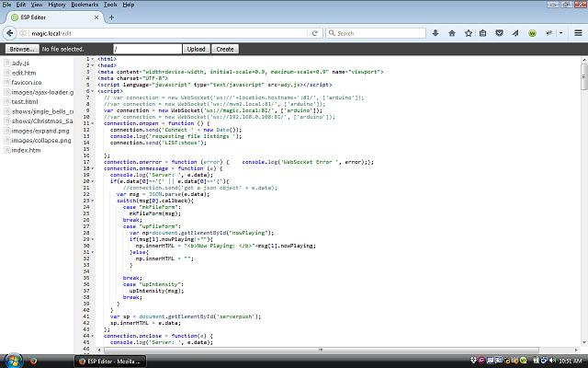This screenshot has width=588, height=368.
Task: Open a new browser tab
Action: (x=111, y=17)
